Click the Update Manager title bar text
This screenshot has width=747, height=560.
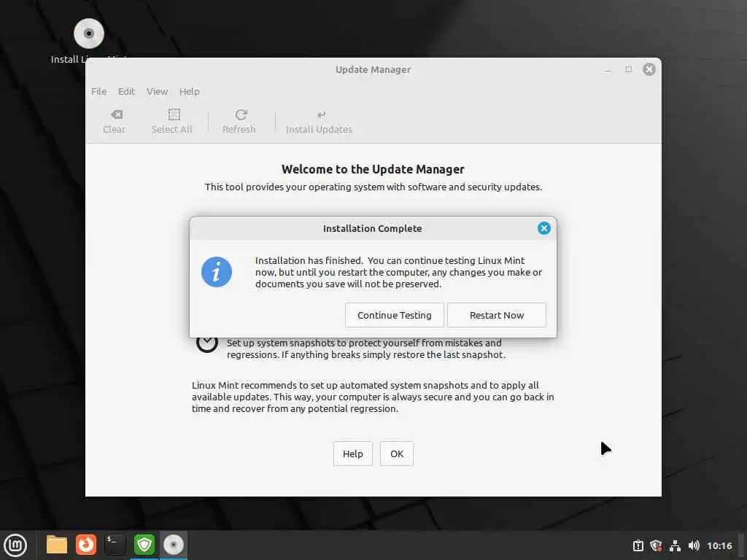373,69
